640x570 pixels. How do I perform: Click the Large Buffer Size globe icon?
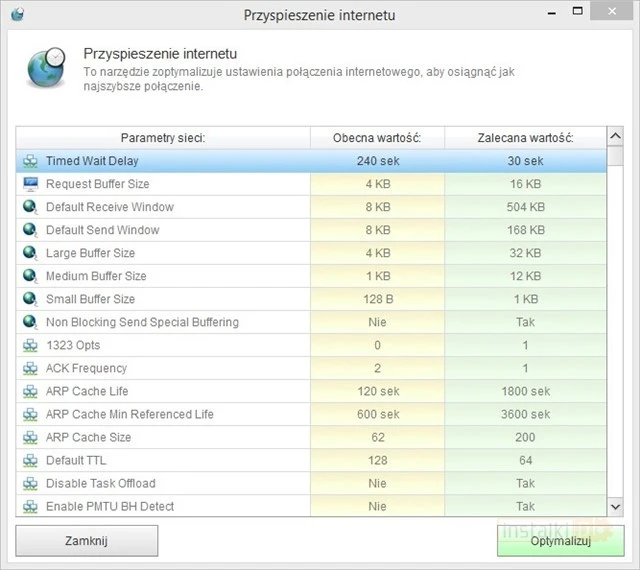(30, 253)
